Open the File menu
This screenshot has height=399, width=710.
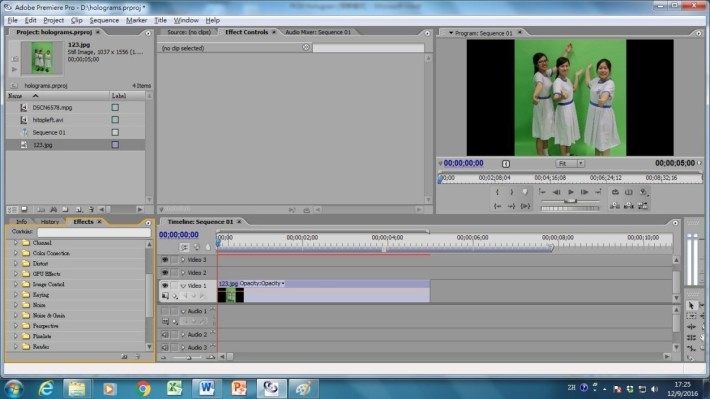[x=13, y=20]
